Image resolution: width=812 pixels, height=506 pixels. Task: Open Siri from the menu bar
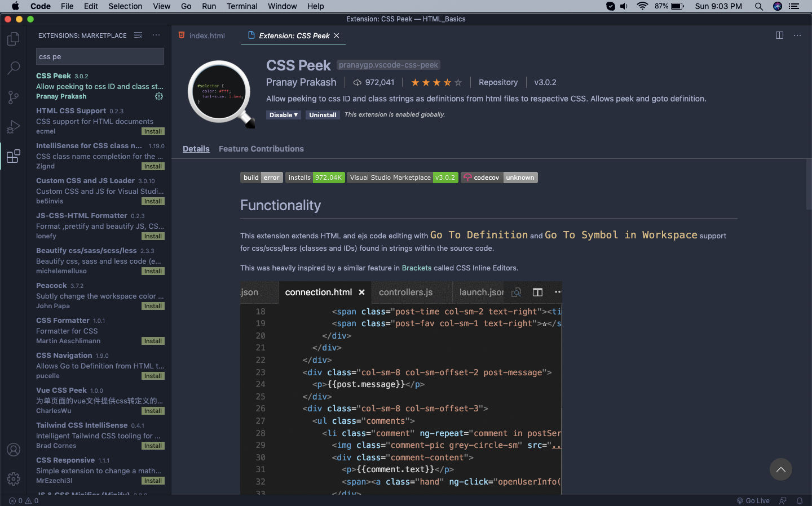click(778, 6)
